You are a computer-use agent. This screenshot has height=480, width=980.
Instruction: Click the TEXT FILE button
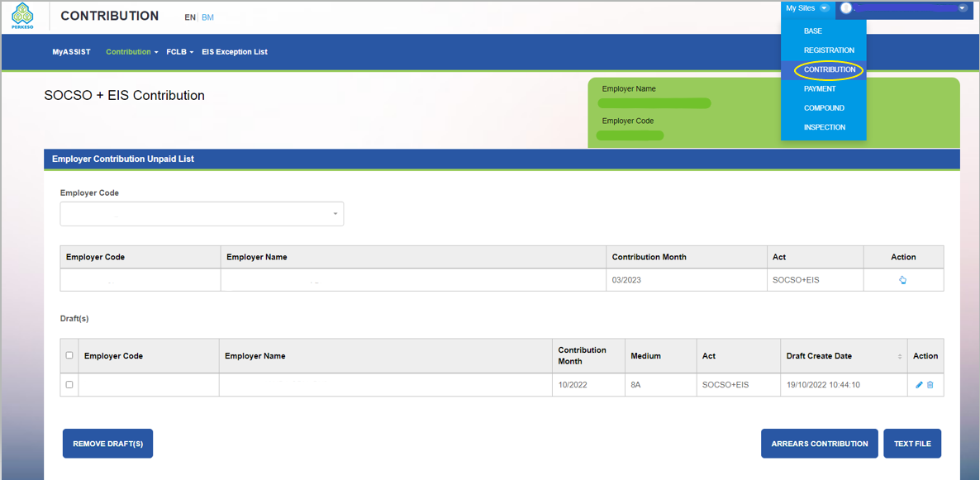(x=912, y=444)
